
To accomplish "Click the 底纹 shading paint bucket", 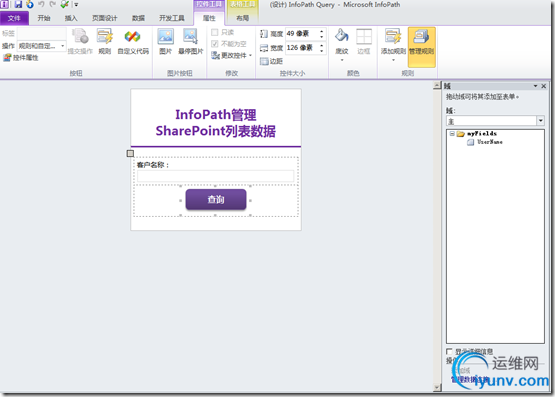I will (x=342, y=36).
